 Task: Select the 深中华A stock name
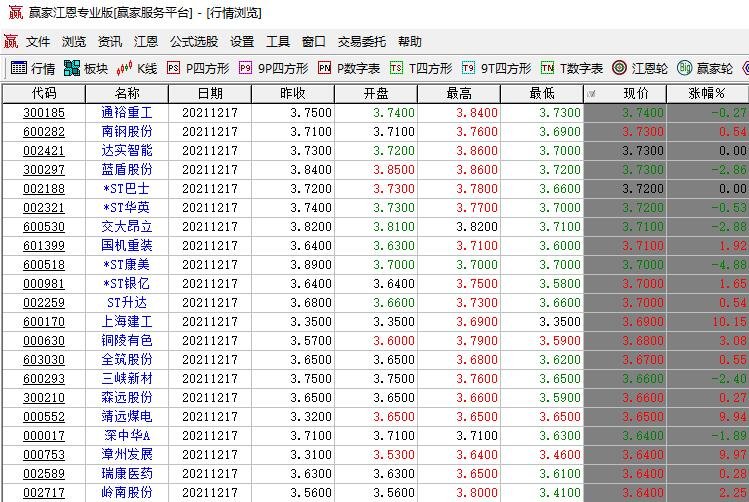click(x=127, y=436)
